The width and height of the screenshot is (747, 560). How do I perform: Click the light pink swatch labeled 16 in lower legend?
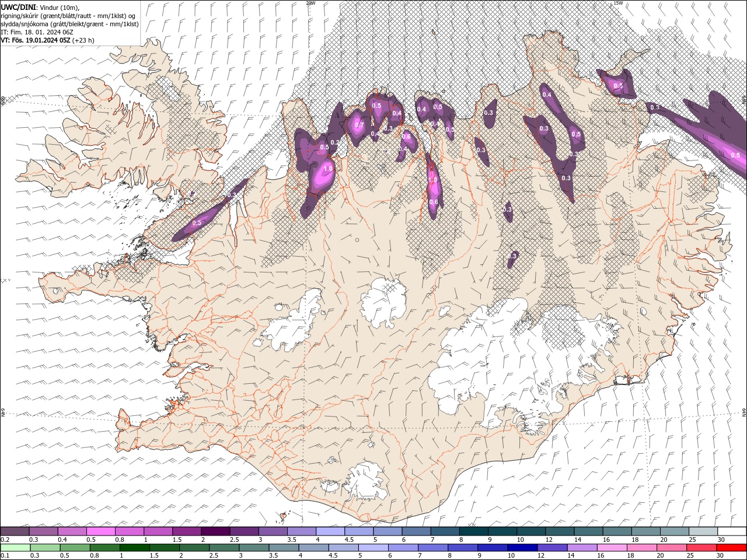pos(612,548)
